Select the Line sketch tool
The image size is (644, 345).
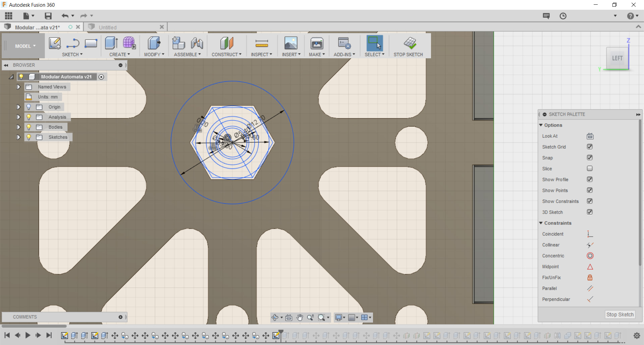coord(72,43)
